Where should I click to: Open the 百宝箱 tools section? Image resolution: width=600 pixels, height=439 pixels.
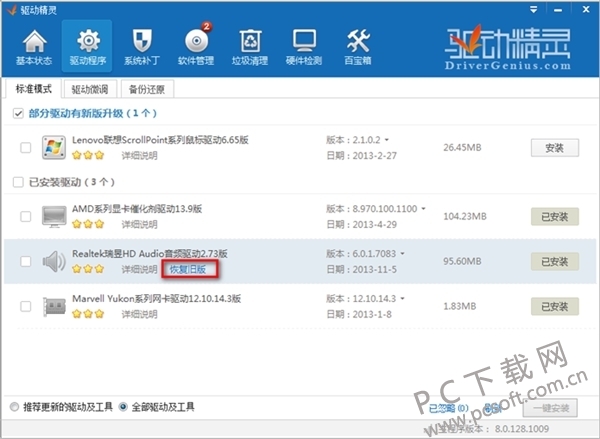[x=358, y=47]
